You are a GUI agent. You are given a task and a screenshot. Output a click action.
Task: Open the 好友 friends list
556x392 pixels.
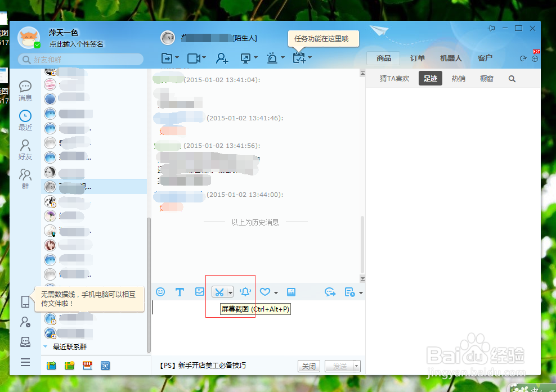click(x=25, y=150)
